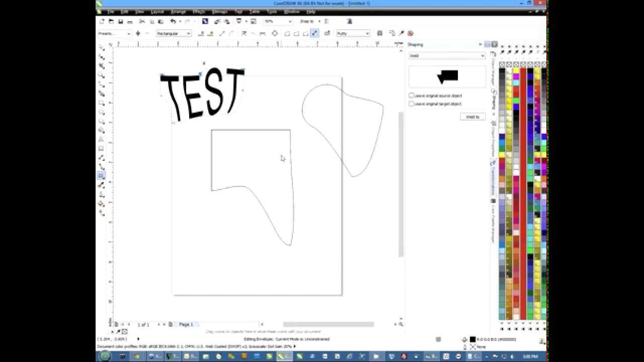Enable Leave original target object checkbox
This screenshot has width=644, height=362.
pyautogui.click(x=412, y=104)
